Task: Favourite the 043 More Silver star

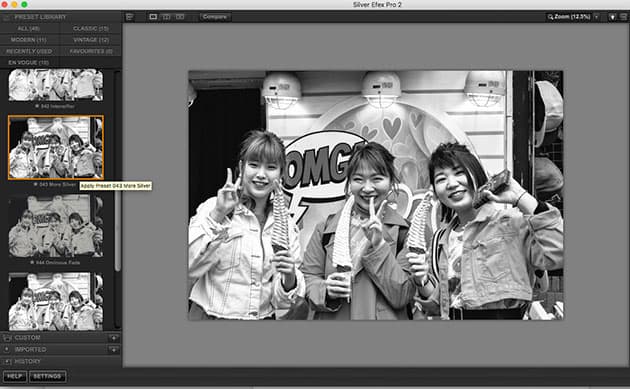Action: (x=36, y=184)
